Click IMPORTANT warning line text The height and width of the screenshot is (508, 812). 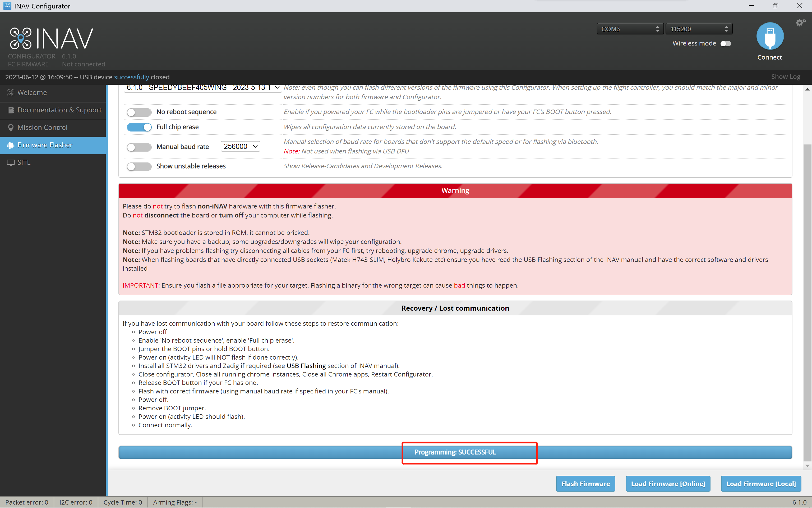(320, 285)
